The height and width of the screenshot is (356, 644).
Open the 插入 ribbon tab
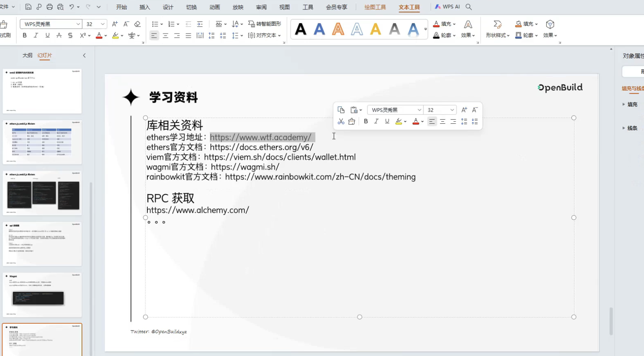pyautogui.click(x=144, y=7)
